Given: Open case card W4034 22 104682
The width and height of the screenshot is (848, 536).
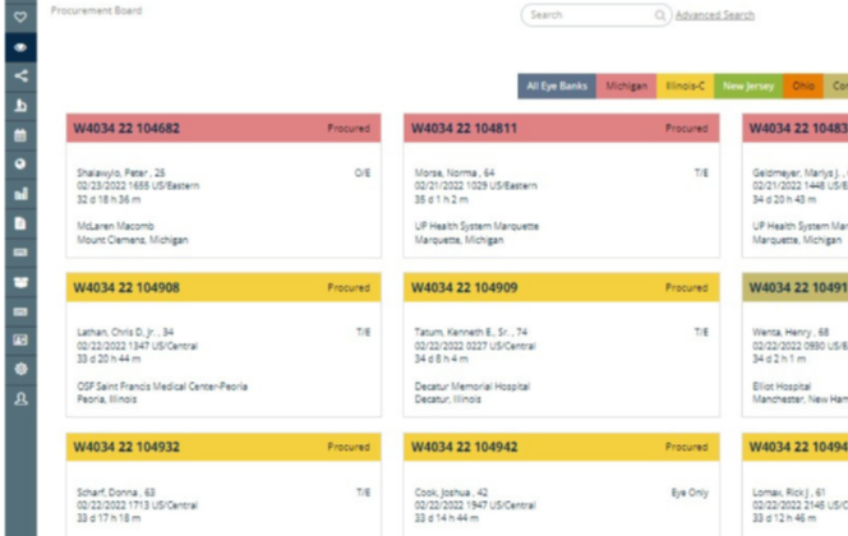Looking at the screenshot, I should coord(223,128).
